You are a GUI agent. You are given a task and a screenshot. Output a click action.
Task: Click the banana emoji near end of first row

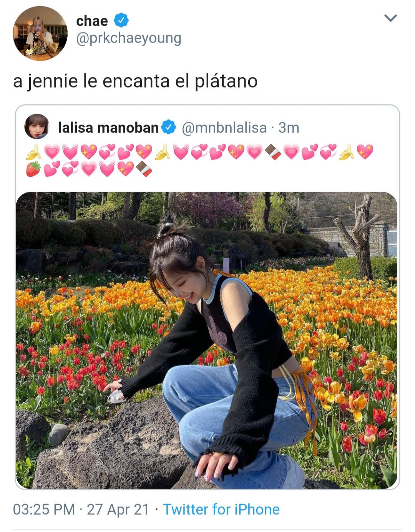[x=347, y=152]
